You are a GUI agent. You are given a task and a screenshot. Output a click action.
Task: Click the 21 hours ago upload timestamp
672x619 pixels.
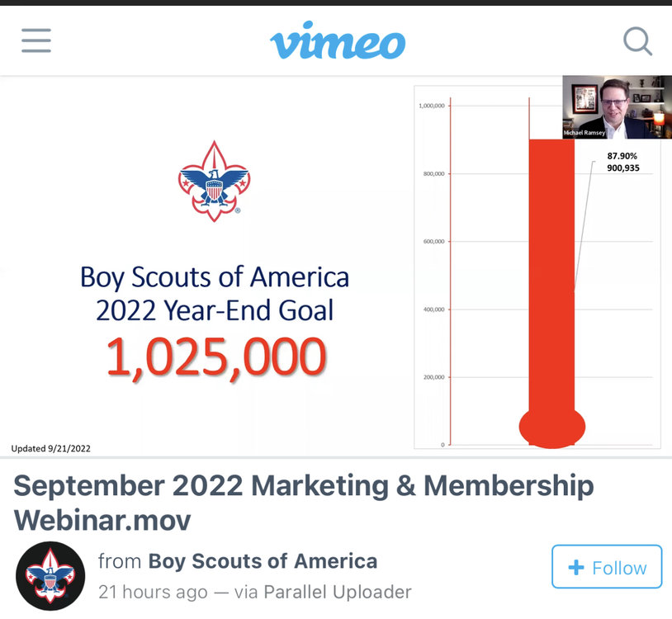(x=153, y=592)
